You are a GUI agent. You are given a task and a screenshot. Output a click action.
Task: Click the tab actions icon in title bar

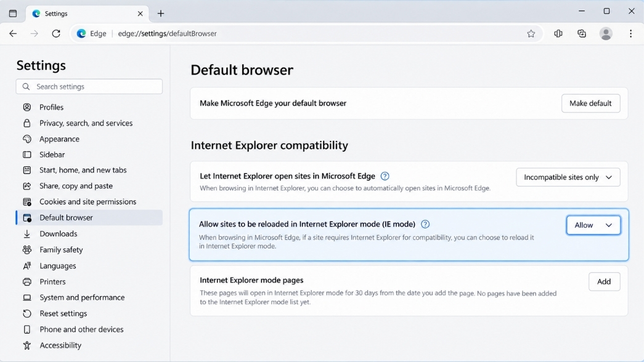tap(13, 14)
